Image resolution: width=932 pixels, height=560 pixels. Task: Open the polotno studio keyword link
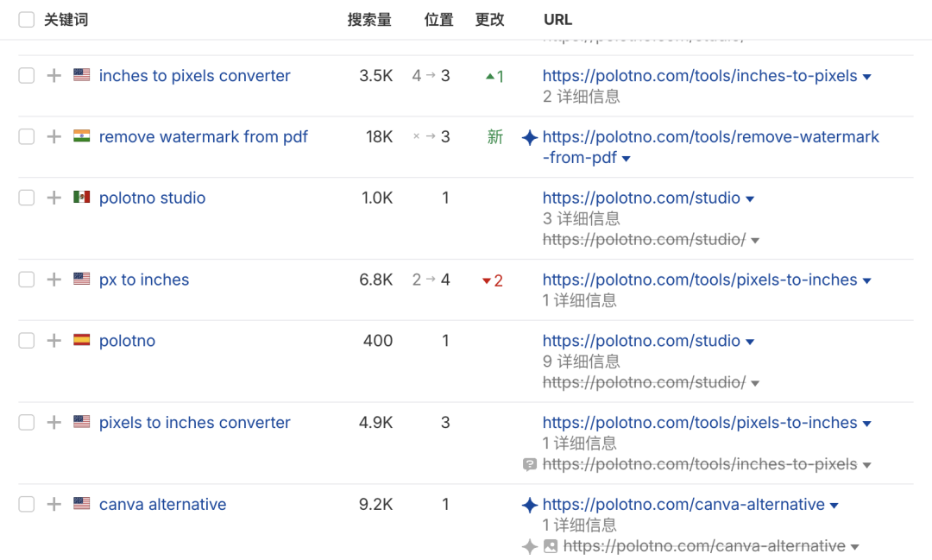[x=152, y=198]
